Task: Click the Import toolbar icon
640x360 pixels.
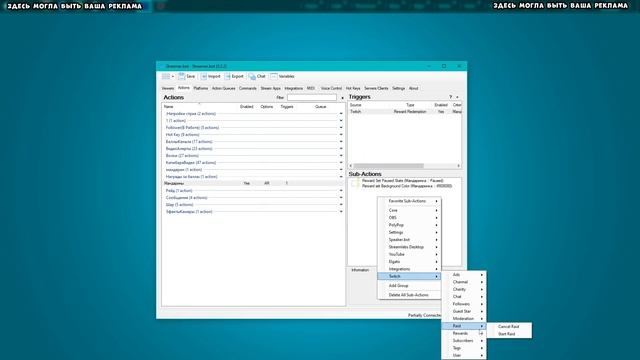Action: [210, 76]
